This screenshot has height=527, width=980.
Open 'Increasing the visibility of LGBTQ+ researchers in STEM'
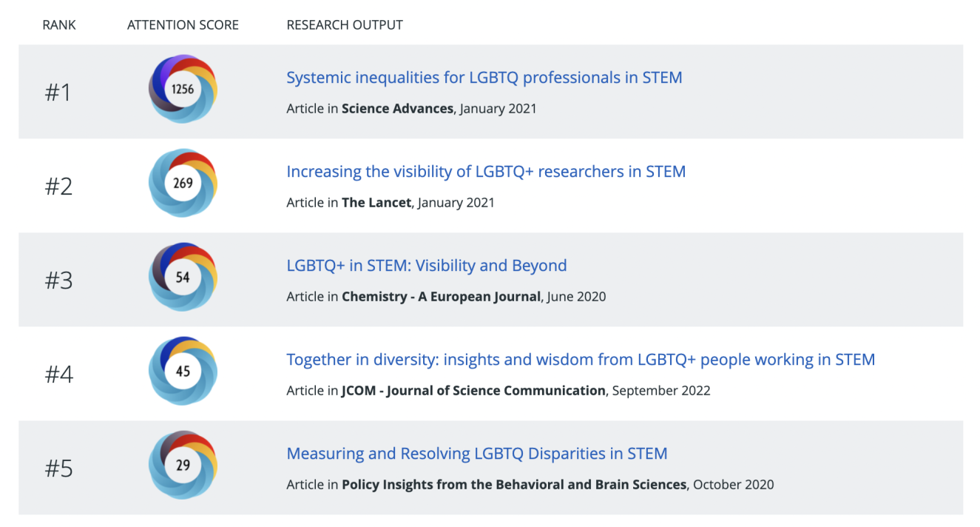pos(486,171)
